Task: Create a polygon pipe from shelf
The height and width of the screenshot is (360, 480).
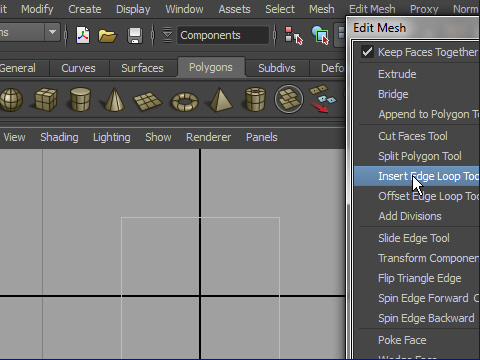Action: pos(255,99)
